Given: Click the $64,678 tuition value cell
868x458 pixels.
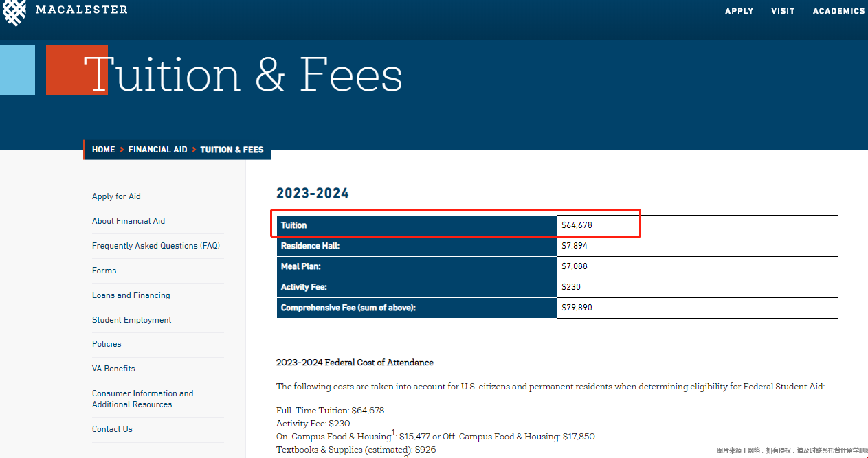Looking at the screenshot, I should (x=698, y=225).
